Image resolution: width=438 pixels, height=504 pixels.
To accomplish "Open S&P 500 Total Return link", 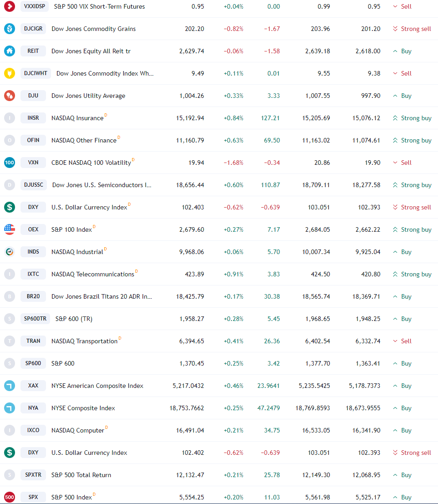I will point(81,475).
